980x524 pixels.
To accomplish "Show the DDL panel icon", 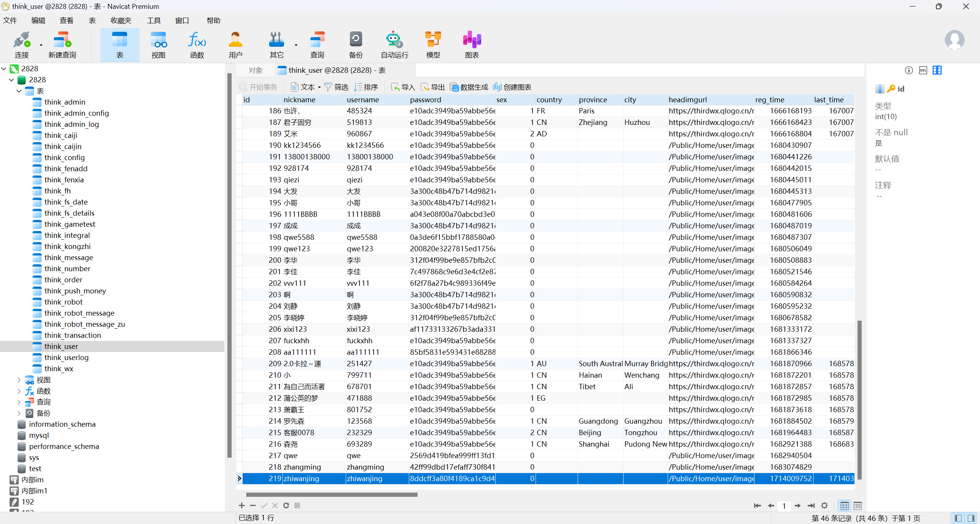I will [923, 70].
